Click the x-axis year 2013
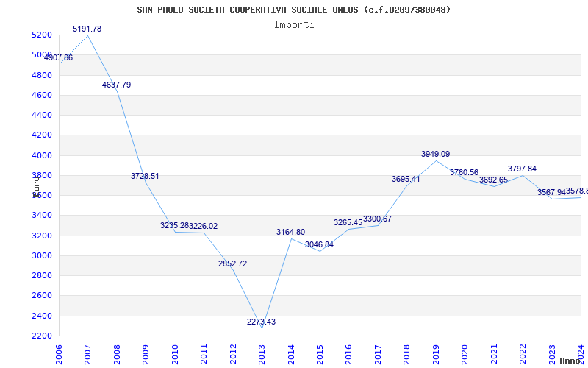This screenshot has width=588, height=368. tap(262, 355)
